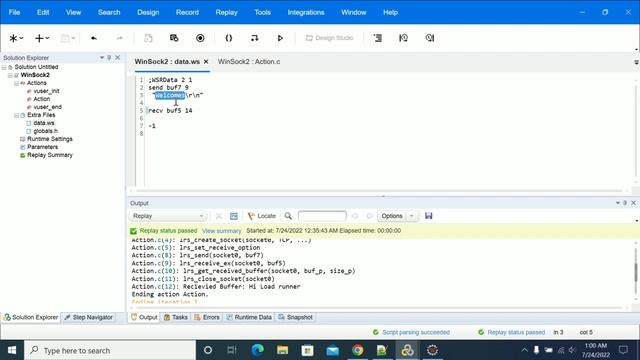Screen dimensions: 640x360
Task: Click the Options button in Output
Action: [x=392, y=216]
